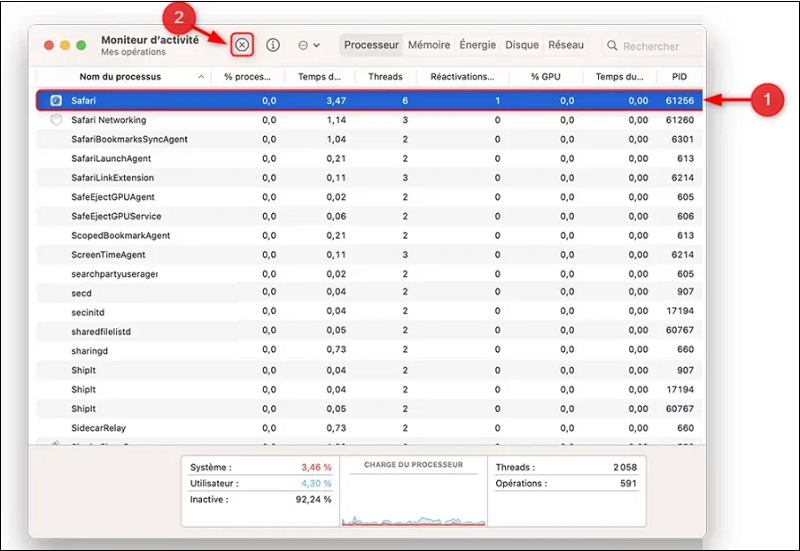The height and width of the screenshot is (551, 800).
Task: Select the SafariBookmarksSyncAgent row
Action: 369,139
